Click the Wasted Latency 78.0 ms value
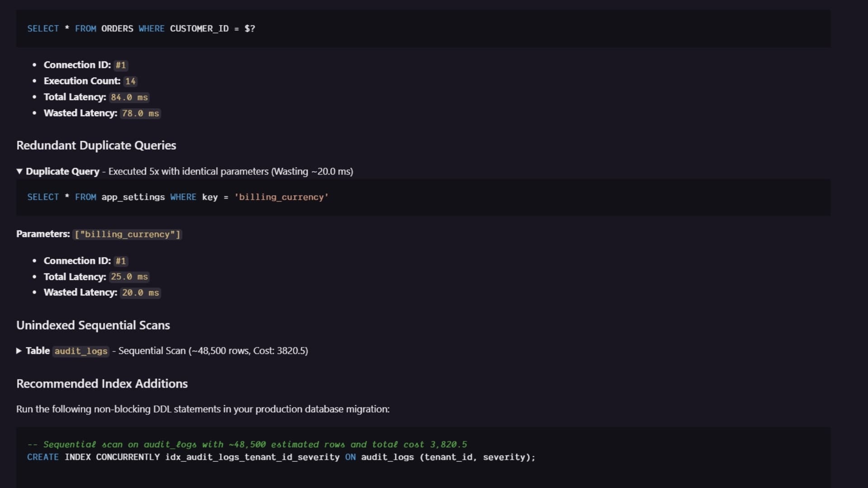This screenshot has width=868, height=488. [141, 113]
